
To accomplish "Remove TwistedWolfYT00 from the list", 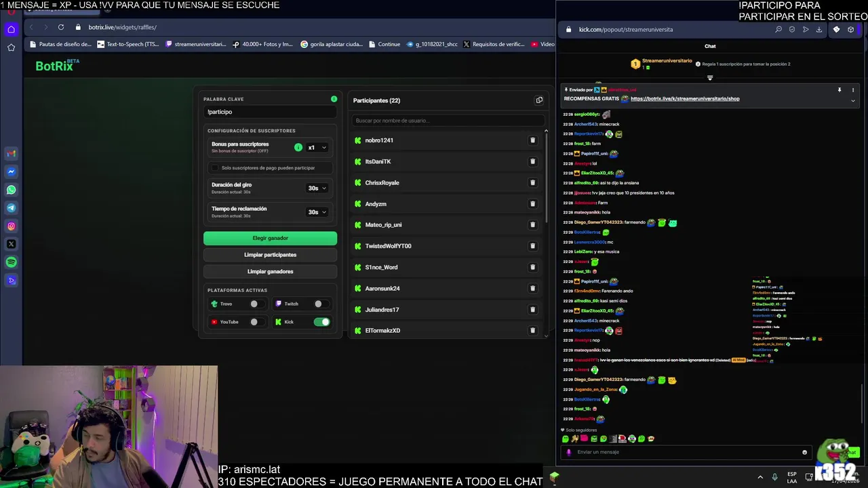I will point(532,245).
